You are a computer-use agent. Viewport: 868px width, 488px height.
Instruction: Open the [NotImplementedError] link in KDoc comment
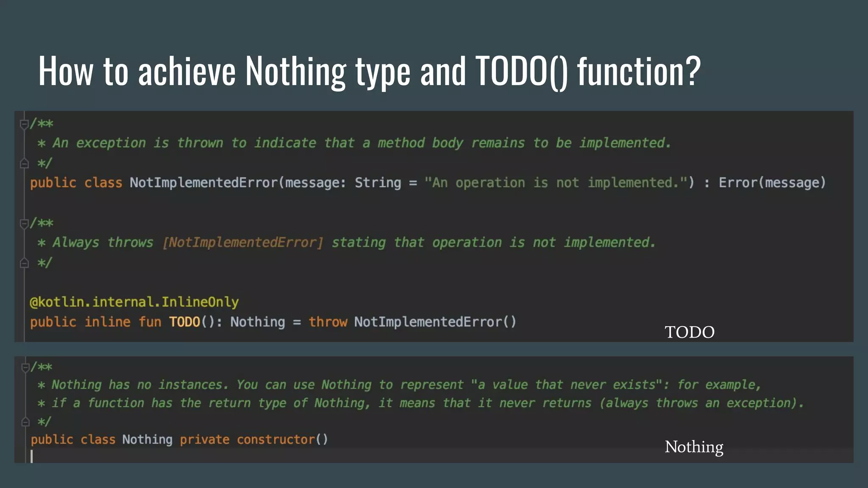pyautogui.click(x=243, y=243)
